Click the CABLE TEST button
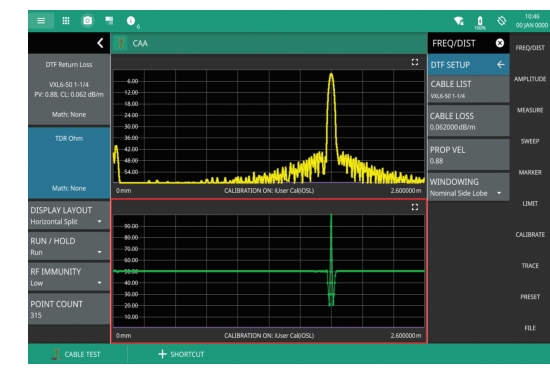This screenshot has width=550, height=379. click(x=76, y=354)
